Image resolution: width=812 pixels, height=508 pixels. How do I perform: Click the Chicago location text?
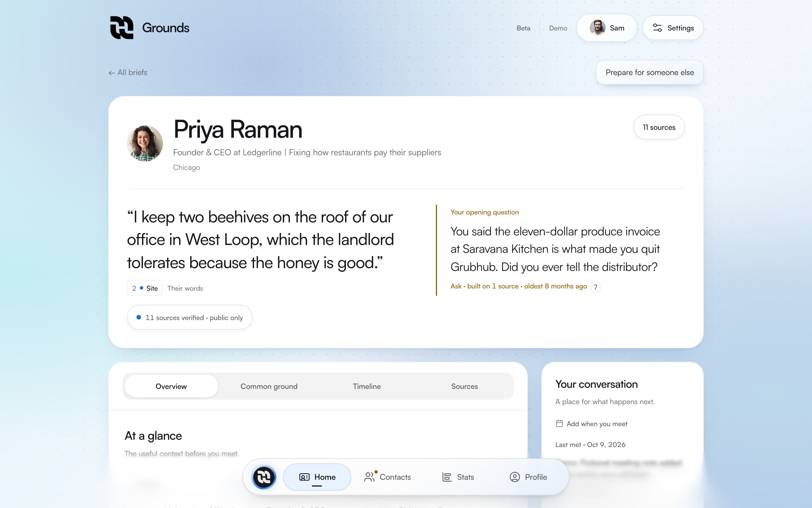click(187, 167)
